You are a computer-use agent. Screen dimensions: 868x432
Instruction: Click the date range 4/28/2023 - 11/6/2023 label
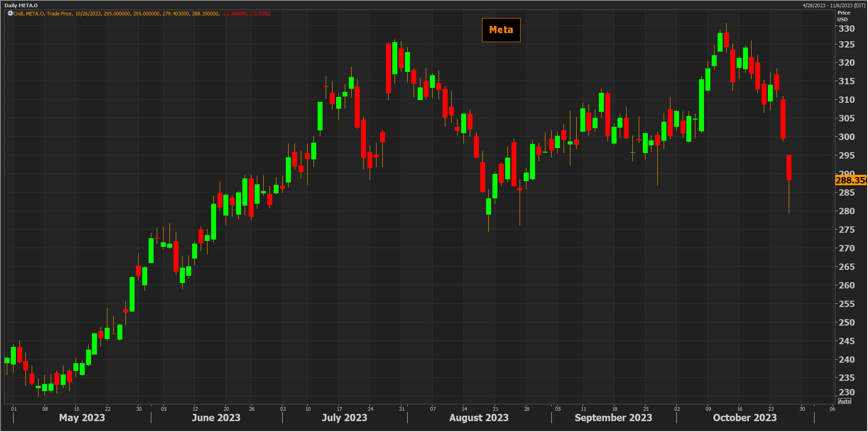(834, 5)
